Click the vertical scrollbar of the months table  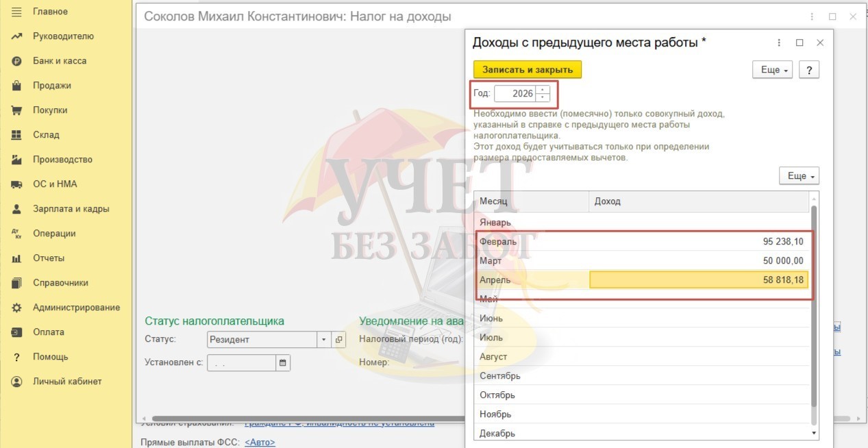pyautogui.click(x=814, y=308)
